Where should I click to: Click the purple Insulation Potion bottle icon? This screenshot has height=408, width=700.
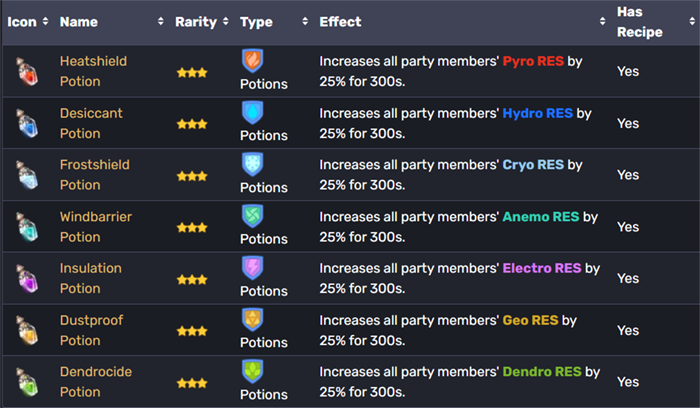coord(24,279)
